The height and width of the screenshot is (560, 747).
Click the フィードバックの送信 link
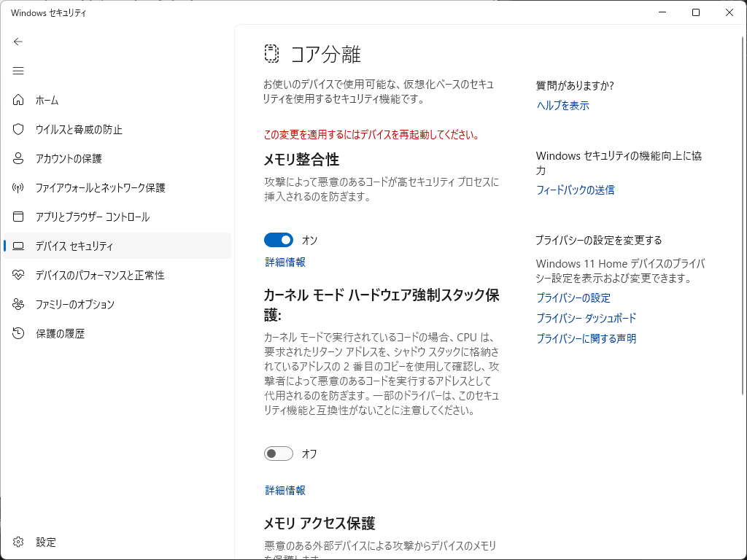click(x=575, y=190)
